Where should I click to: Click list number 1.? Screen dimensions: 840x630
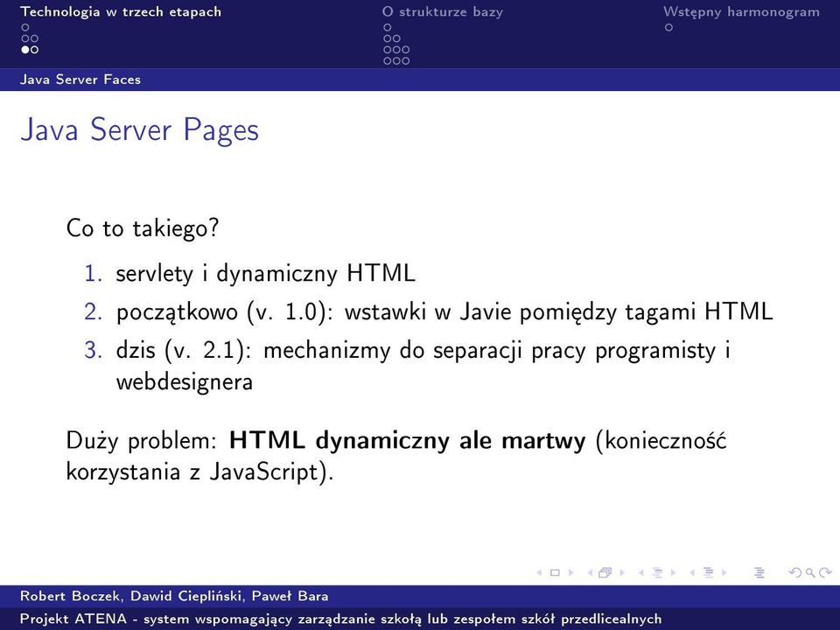93,273
